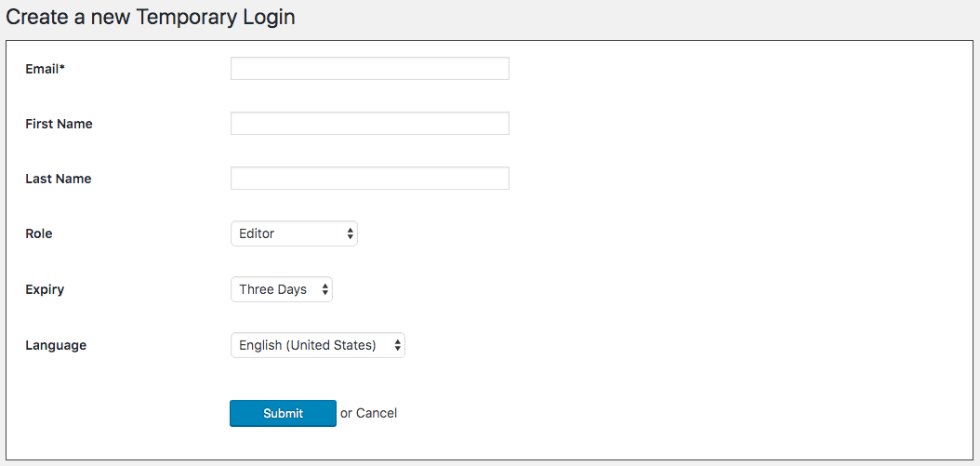Click the up-down arrows on Role selector
The height and width of the screenshot is (466, 980).
pyautogui.click(x=350, y=233)
